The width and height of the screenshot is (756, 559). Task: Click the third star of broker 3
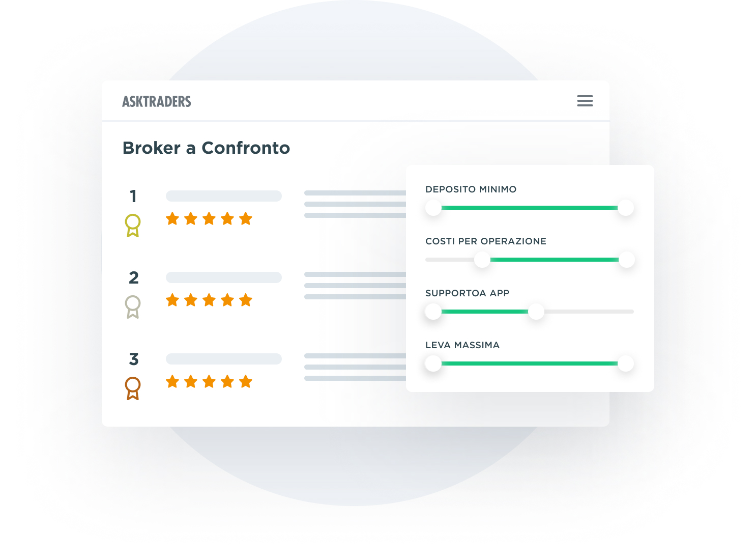pyautogui.click(x=209, y=382)
